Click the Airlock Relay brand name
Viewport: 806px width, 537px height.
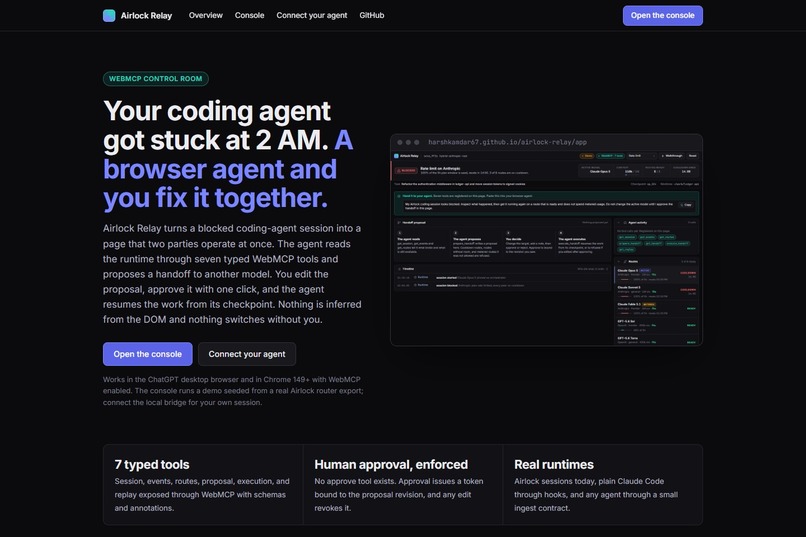(146, 15)
